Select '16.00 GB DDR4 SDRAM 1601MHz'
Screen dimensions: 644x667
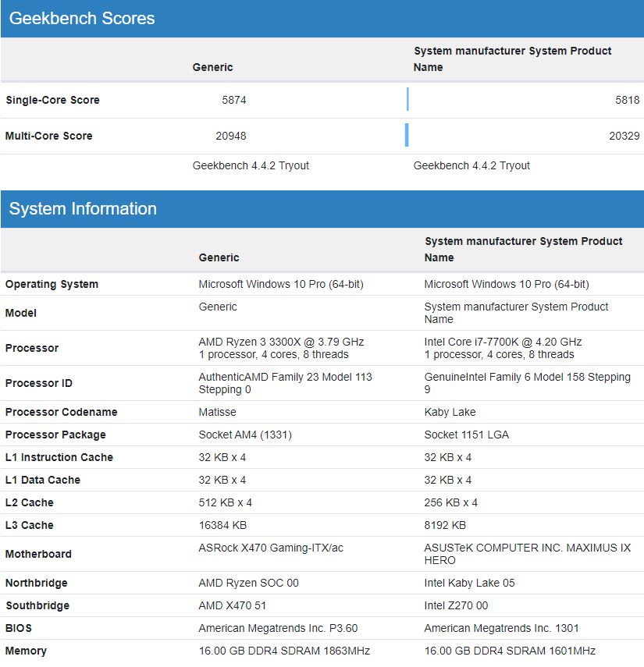point(510,651)
